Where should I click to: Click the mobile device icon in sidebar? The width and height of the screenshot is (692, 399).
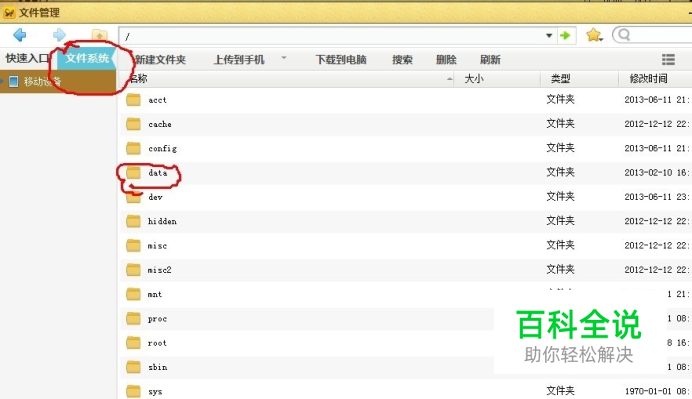(x=14, y=81)
